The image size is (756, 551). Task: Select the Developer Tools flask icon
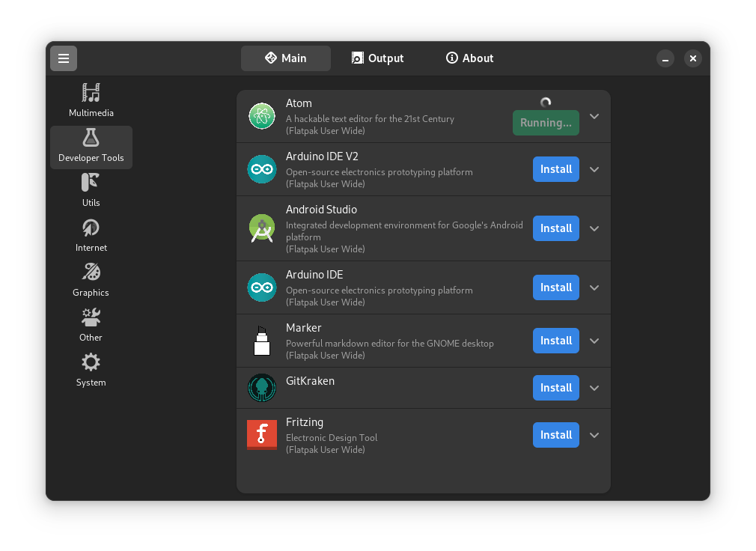pos(91,138)
